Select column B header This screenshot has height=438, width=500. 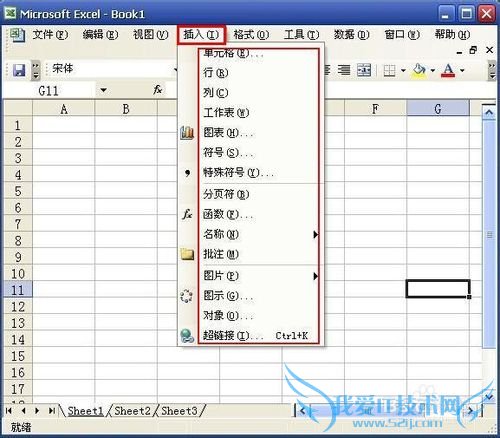126,109
